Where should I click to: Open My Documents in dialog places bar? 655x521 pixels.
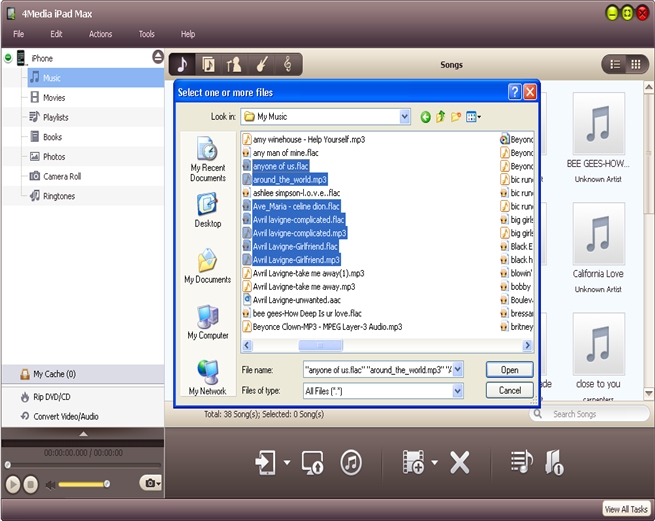pos(208,266)
